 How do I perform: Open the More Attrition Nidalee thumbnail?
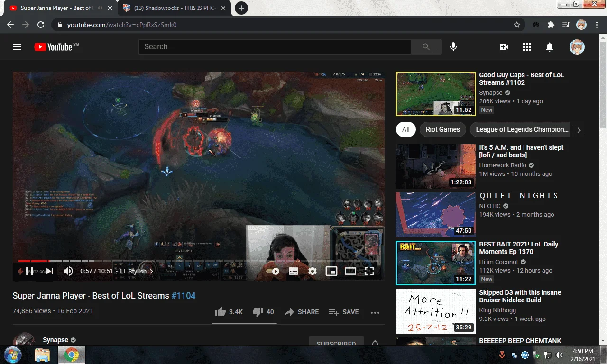436,311
